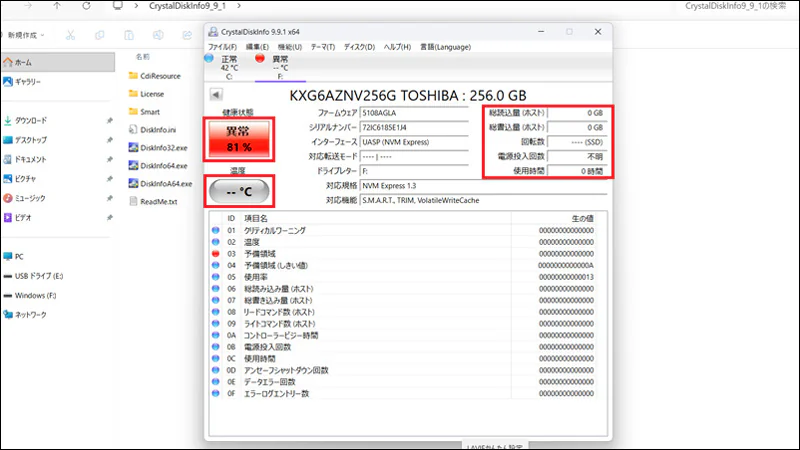
Task: Select the 0E データエラー回数 row
Action: 403,382
